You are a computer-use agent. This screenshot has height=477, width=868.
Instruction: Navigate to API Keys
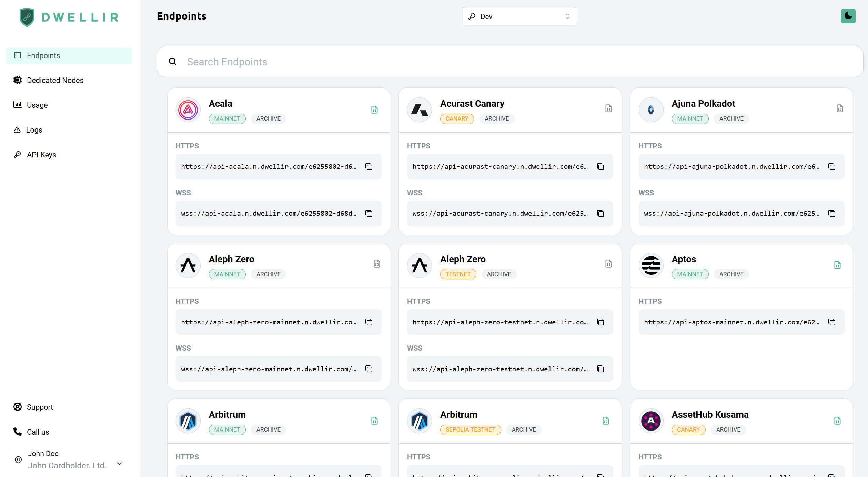click(x=41, y=155)
